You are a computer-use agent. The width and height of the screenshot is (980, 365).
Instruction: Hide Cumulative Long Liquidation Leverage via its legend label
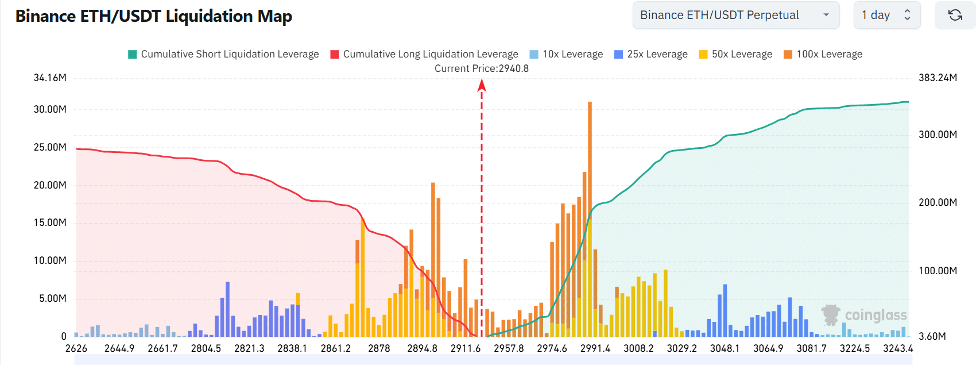431,53
